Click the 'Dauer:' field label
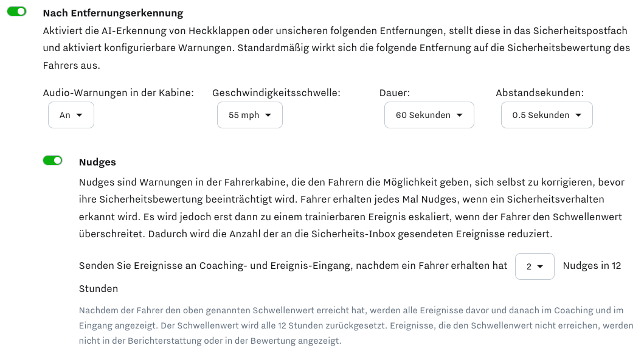 pyautogui.click(x=395, y=93)
